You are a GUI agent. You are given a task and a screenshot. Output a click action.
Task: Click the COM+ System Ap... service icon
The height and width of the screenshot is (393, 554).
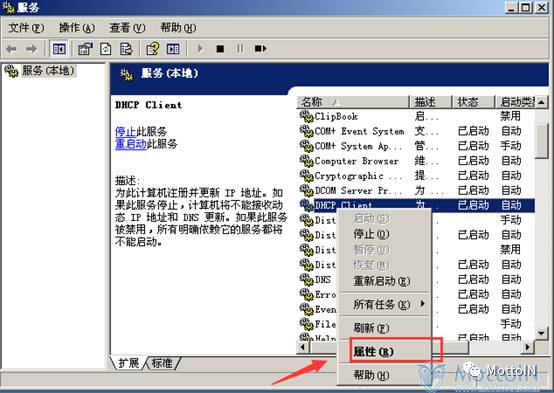(x=306, y=146)
